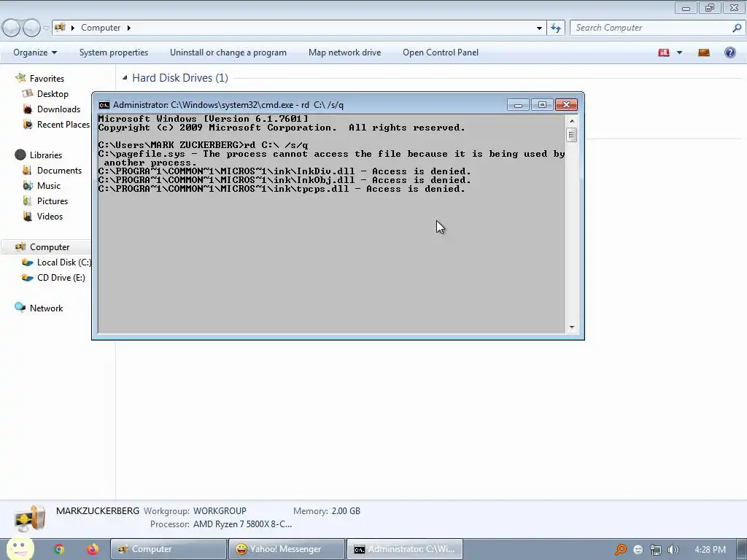Click the volume speaker tray icon
747x560 pixels.
[673, 550]
